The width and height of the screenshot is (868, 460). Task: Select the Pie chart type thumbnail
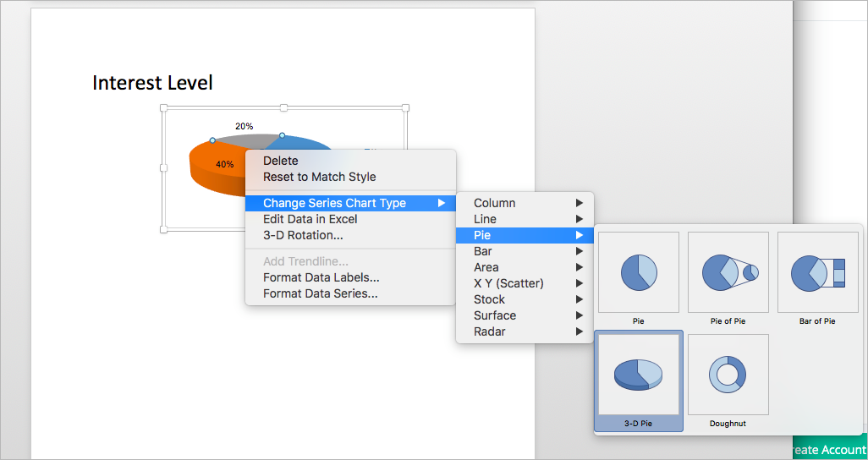click(x=639, y=272)
